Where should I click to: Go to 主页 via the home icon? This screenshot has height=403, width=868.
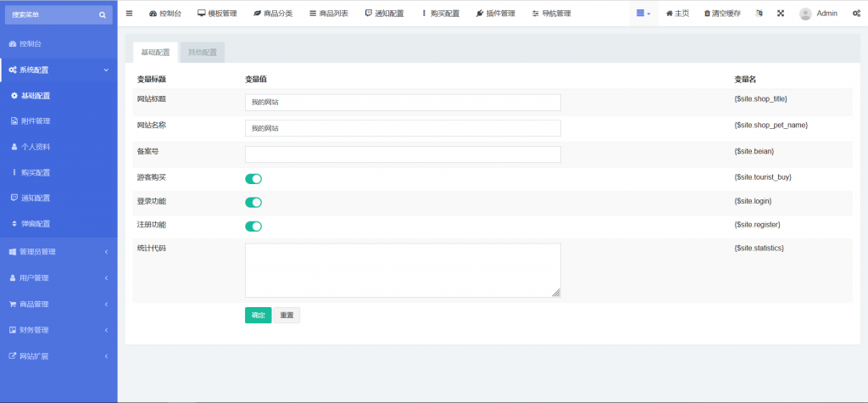[x=677, y=14]
